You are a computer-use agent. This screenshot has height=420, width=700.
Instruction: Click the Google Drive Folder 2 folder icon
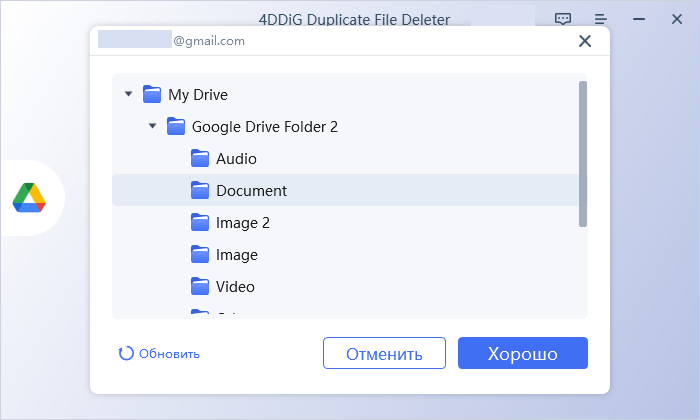click(176, 126)
